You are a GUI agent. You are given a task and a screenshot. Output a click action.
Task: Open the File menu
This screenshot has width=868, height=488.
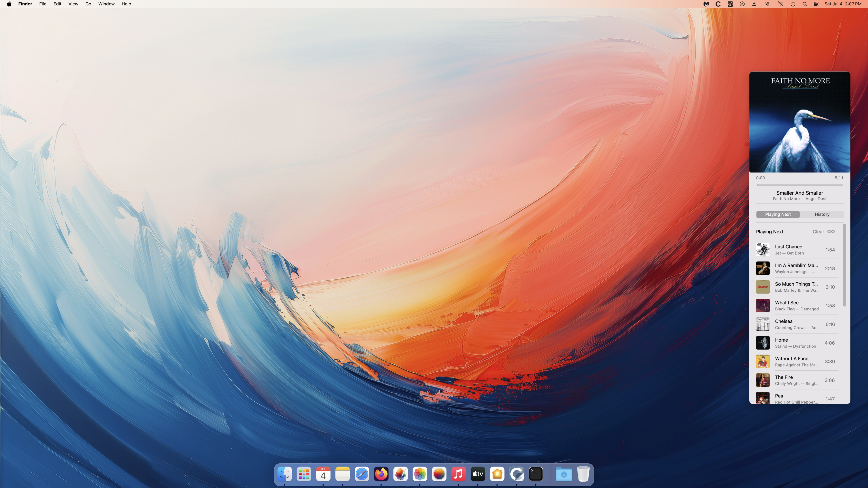click(x=43, y=4)
